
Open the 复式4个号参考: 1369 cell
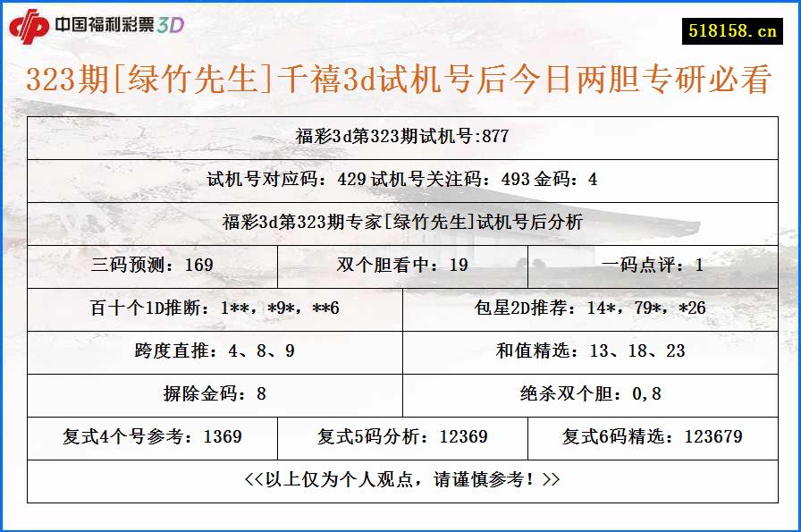pos(153,438)
